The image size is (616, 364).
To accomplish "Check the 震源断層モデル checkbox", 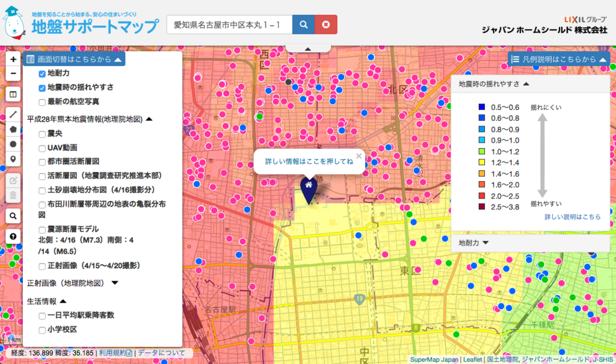I will (42, 230).
